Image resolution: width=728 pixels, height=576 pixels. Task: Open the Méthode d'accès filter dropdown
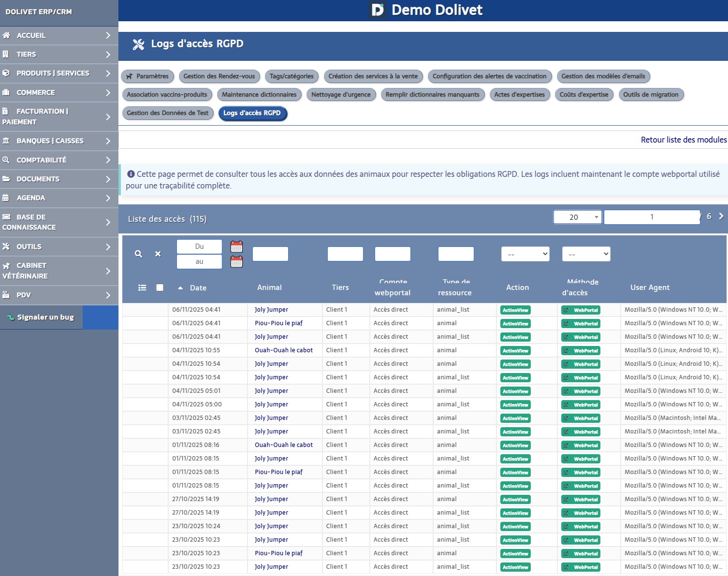(586, 254)
